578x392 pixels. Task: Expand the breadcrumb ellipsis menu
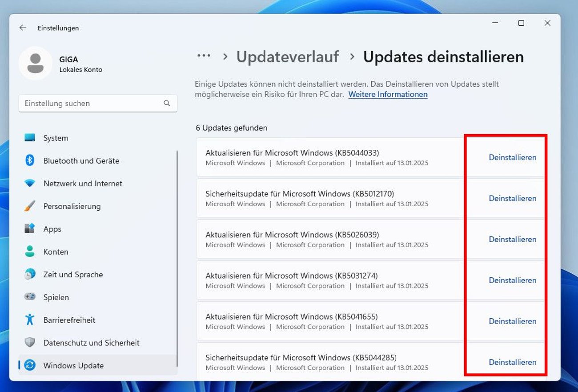click(x=204, y=55)
